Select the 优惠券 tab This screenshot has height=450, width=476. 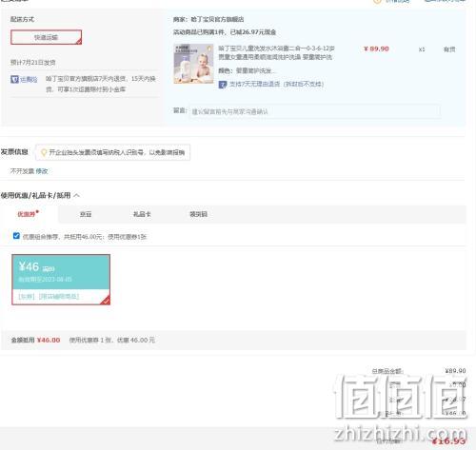[x=29, y=214]
